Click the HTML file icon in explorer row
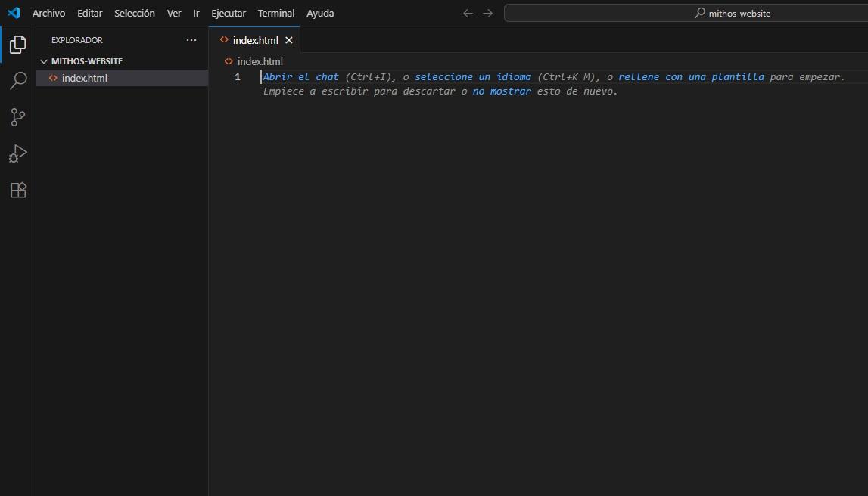 coord(53,78)
